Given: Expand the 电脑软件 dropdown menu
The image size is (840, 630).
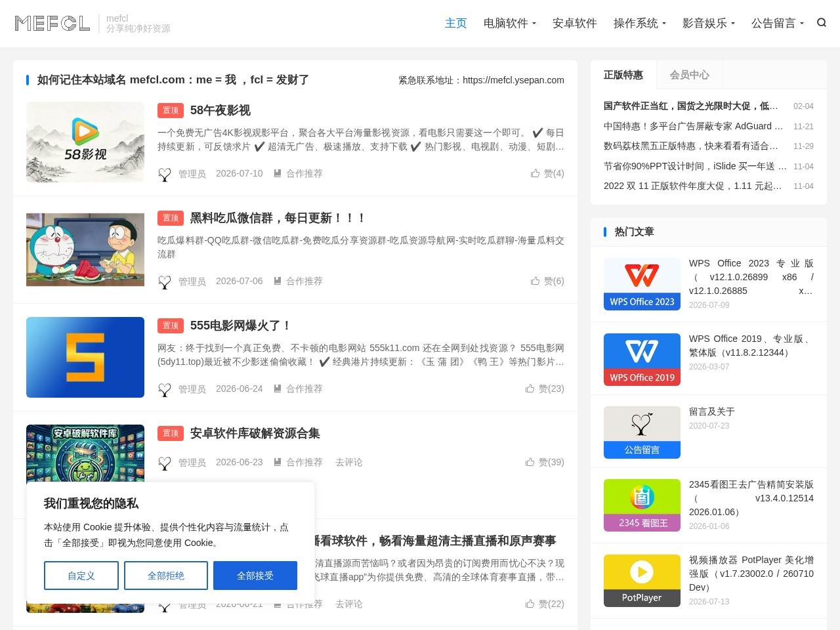Looking at the screenshot, I should [510, 23].
